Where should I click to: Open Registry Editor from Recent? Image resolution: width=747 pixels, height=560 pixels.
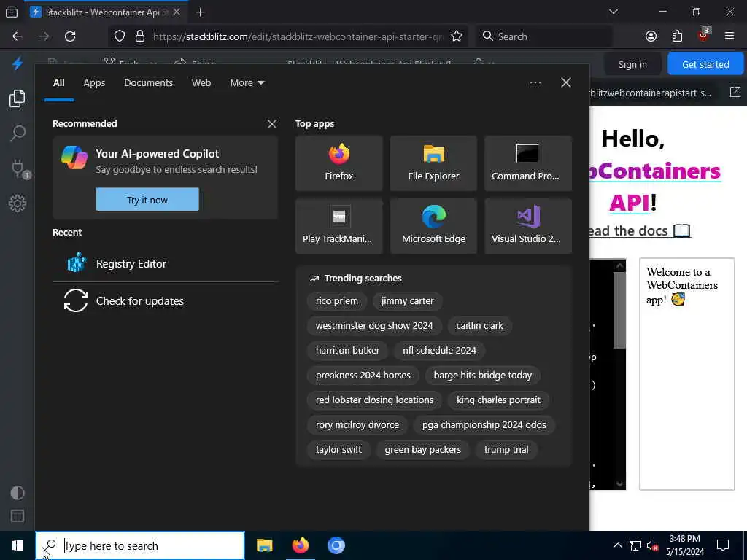[166, 263]
